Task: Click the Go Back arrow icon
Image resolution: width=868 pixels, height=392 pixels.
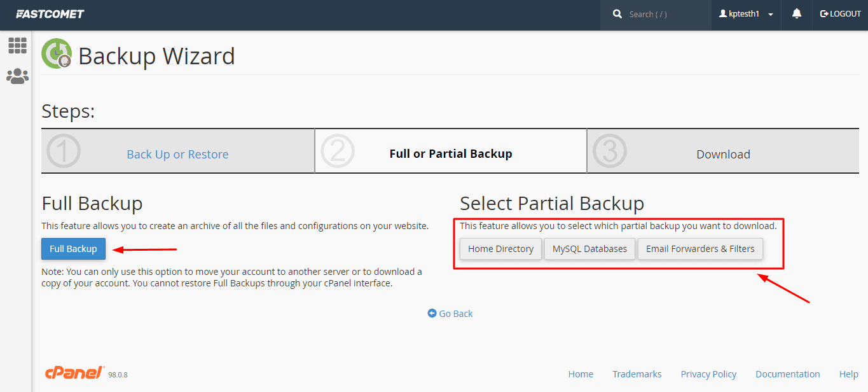Action: (432, 314)
